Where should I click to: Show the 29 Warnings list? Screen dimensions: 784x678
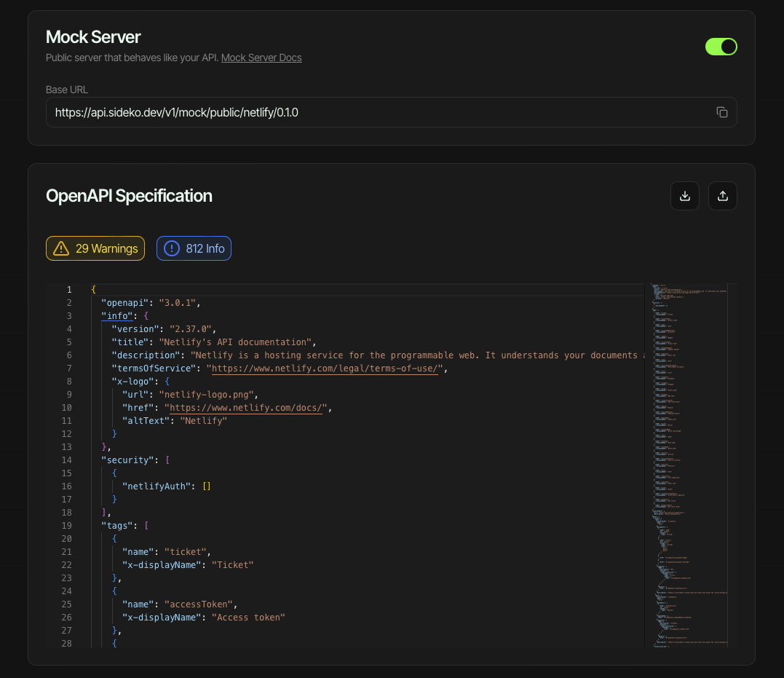pos(95,248)
